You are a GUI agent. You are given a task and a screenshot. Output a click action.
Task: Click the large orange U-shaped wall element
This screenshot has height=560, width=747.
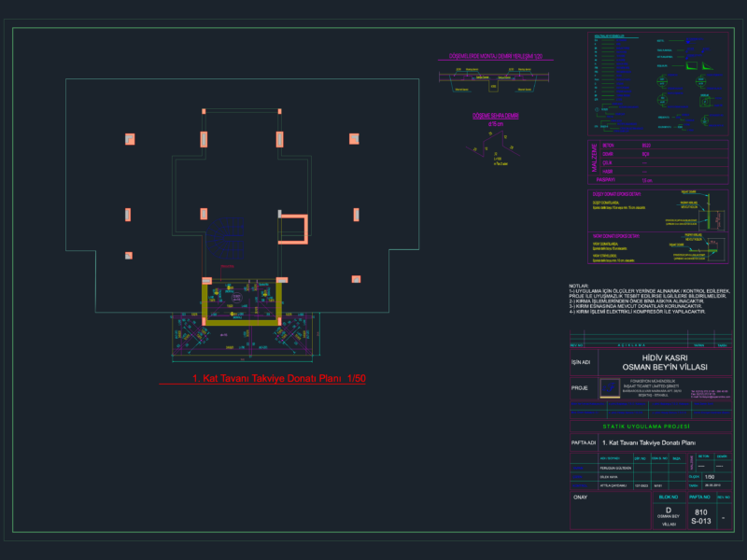[x=293, y=230]
